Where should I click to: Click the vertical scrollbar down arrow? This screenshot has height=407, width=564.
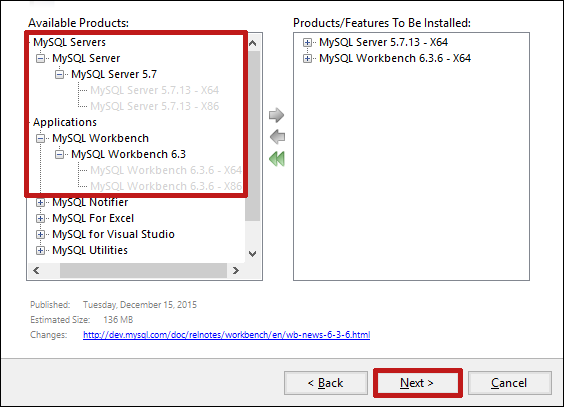pyautogui.click(x=253, y=254)
